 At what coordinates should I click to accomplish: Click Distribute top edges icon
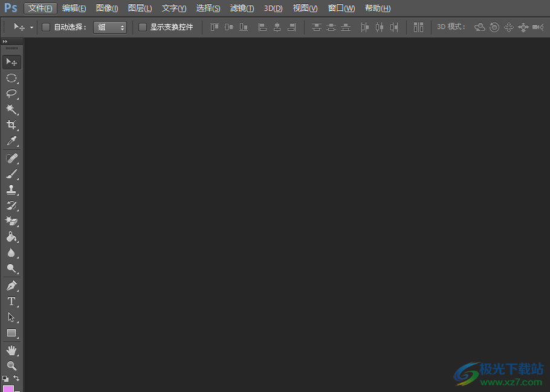(x=317, y=27)
